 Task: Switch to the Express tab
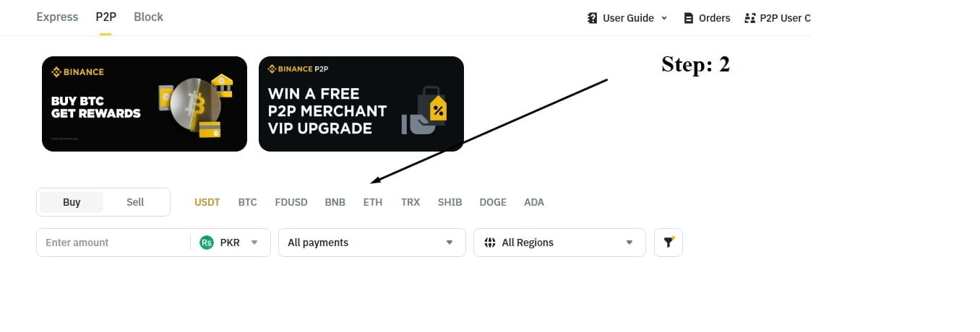[x=57, y=17]
